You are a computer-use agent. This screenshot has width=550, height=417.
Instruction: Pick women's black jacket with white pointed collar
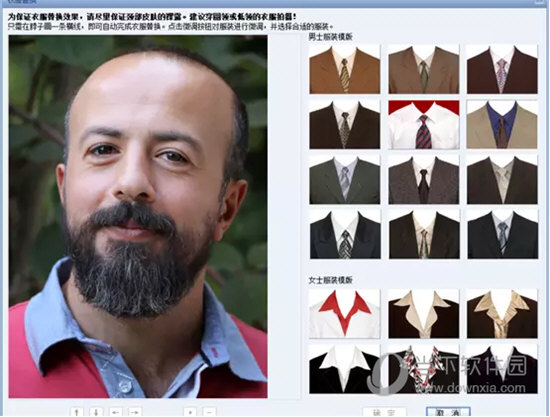[x=344, y=369]
